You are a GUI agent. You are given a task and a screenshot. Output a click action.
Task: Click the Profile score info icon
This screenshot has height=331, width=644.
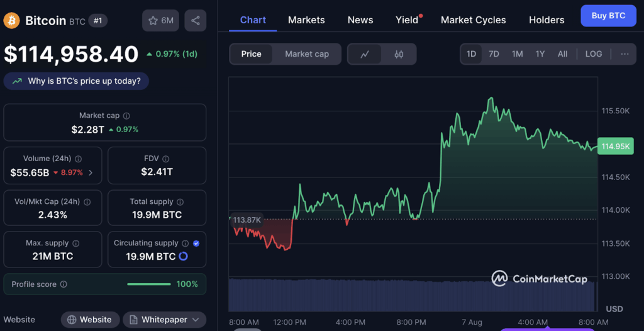pyautogui.click(x=64, y=284)
